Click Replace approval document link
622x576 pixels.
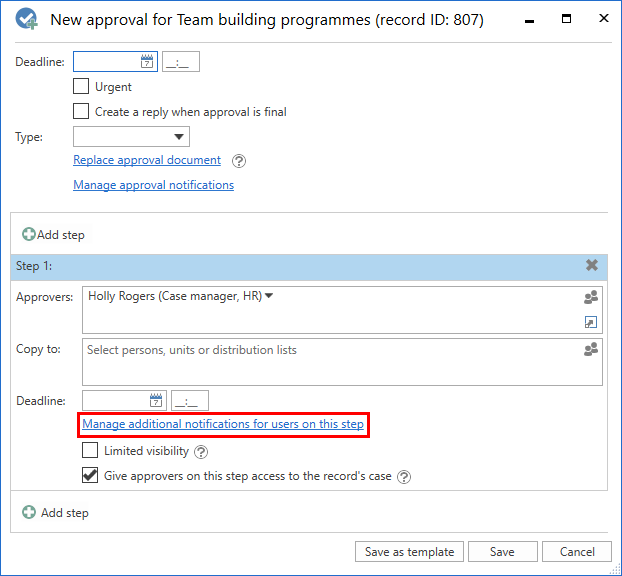147,160
